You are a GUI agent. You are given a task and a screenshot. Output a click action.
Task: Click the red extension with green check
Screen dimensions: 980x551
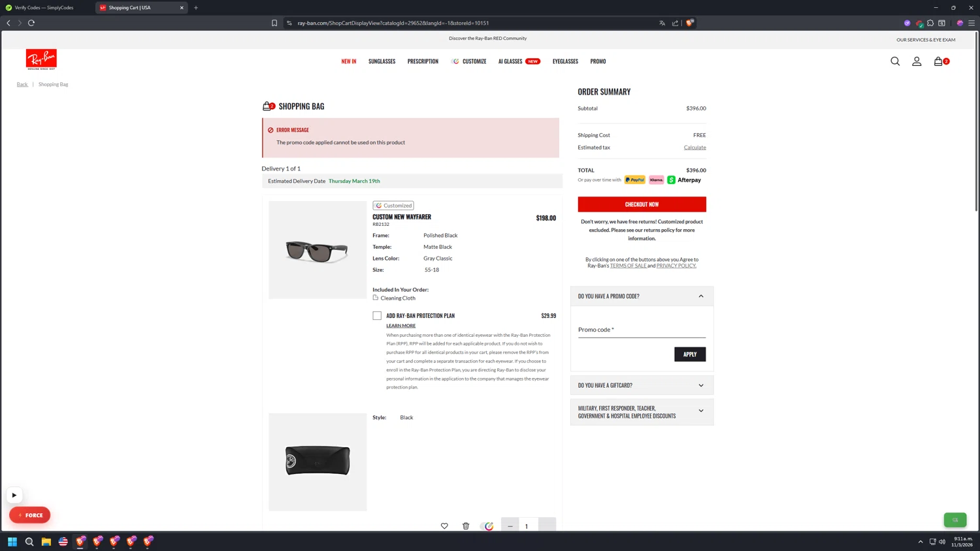pyautogui.click(x=919, y=24)
